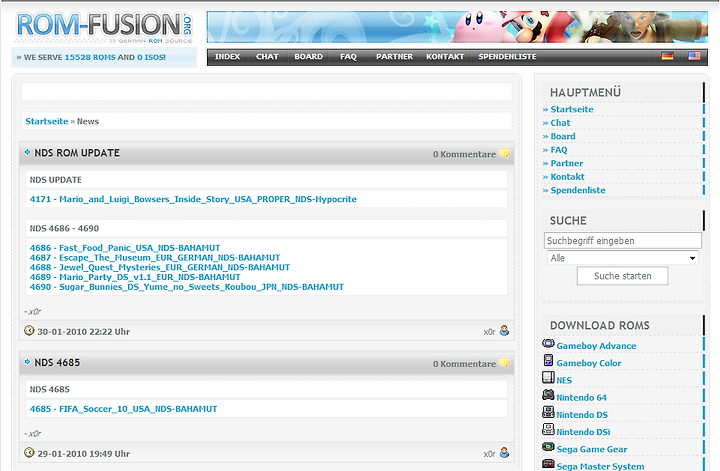
Task: Open 4171 Mario and Luigi Bowsers Inside Story
Action: (x=193, y=199)
